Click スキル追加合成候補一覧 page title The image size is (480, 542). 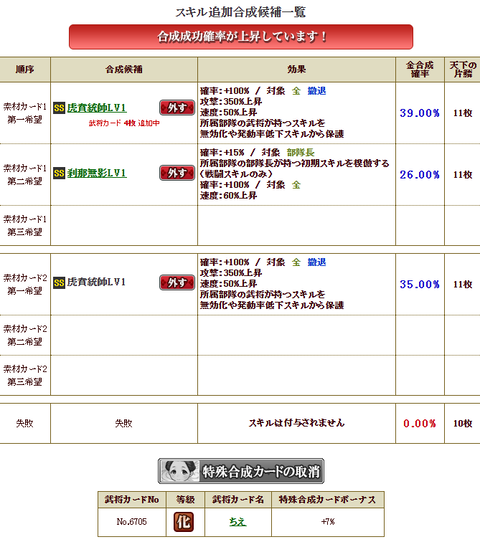(x=241, y=12)
